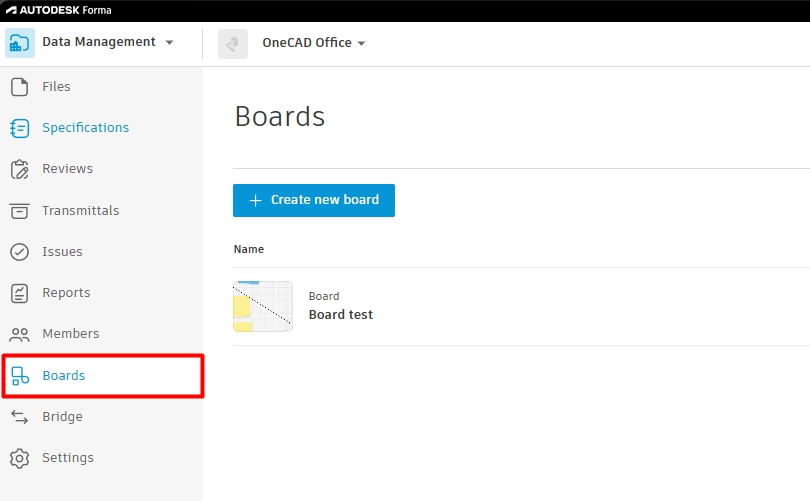
Task: Click the Transmittals archive box icon
Action: [x=20, y=211]
